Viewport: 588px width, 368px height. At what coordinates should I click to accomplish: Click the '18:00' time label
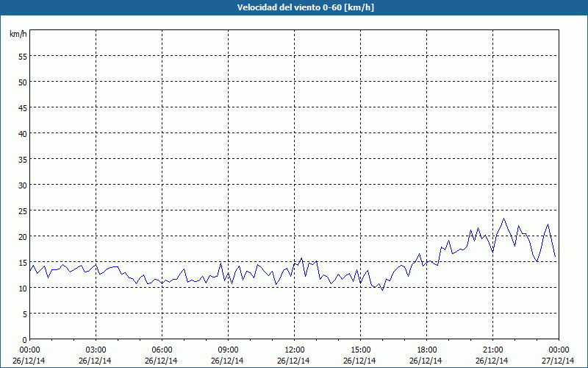[427, 350]
